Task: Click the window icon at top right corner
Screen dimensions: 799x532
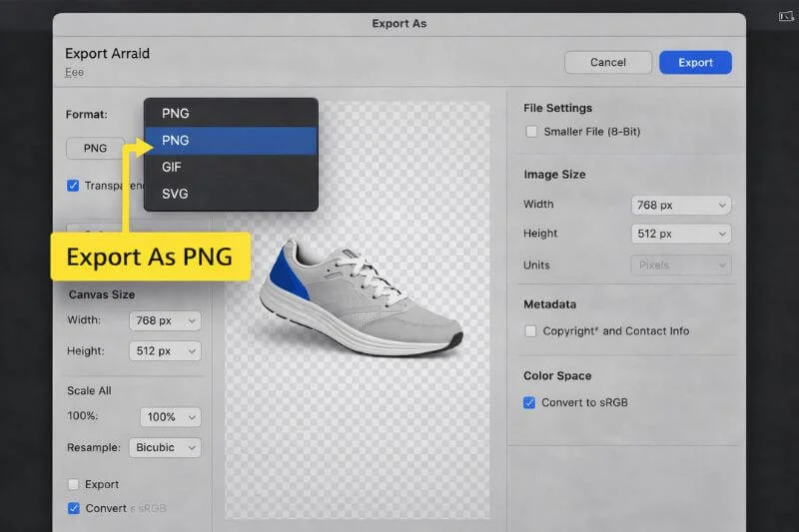Action: (x=786, y=16)
